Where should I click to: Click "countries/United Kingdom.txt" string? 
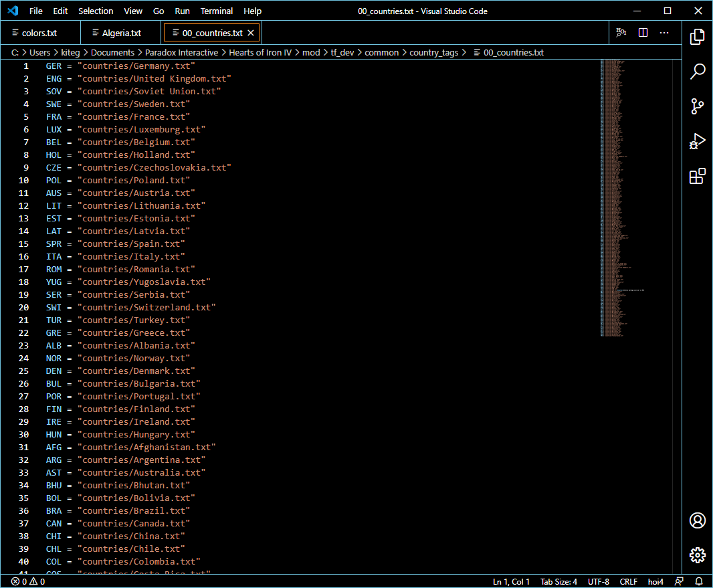pyautogui.click(x=154, y=79)
